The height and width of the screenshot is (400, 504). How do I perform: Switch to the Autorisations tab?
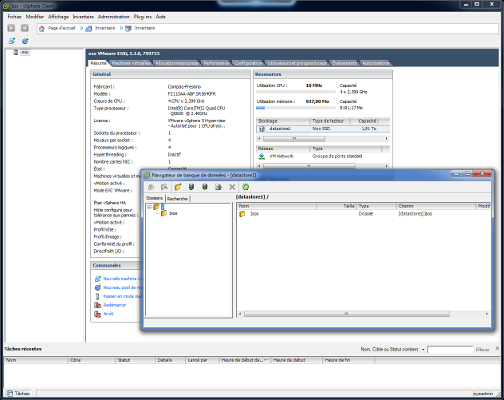(x=376, y=63)
